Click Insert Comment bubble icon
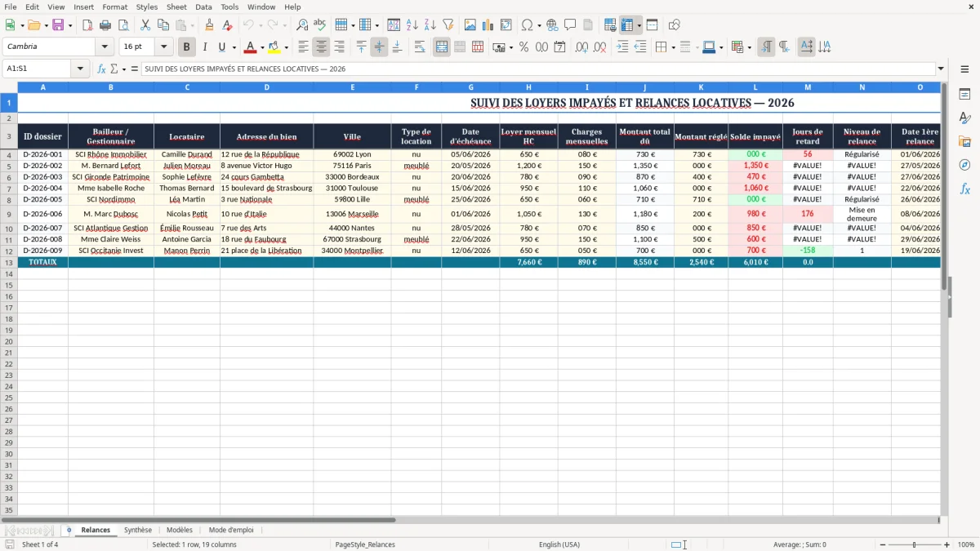This screenshot has width=980, height=551. point(571,25)
